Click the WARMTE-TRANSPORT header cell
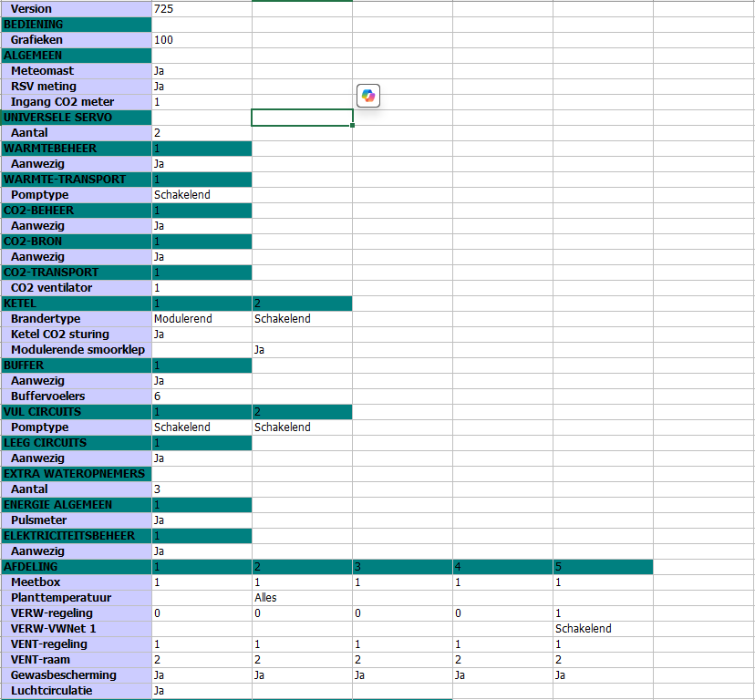The height and width of the screenshot is (700, 755). coord(77,179)
